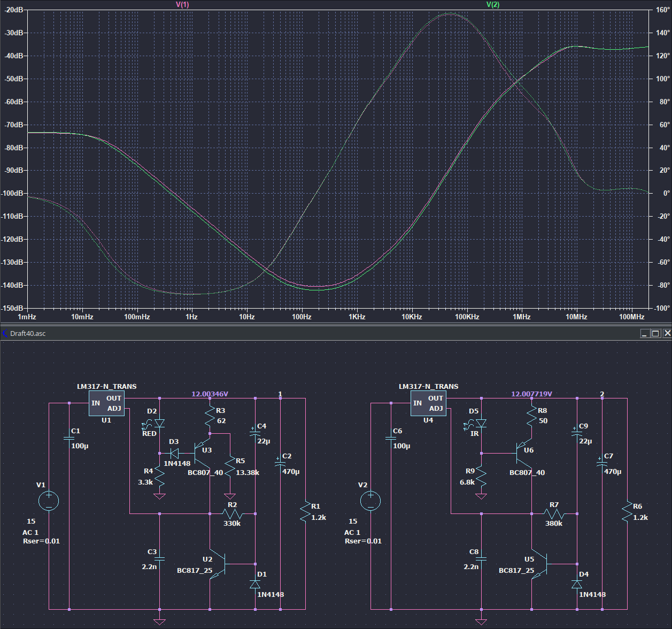
Task: Click the Draft40.asc window title
Action: [28, 333]
